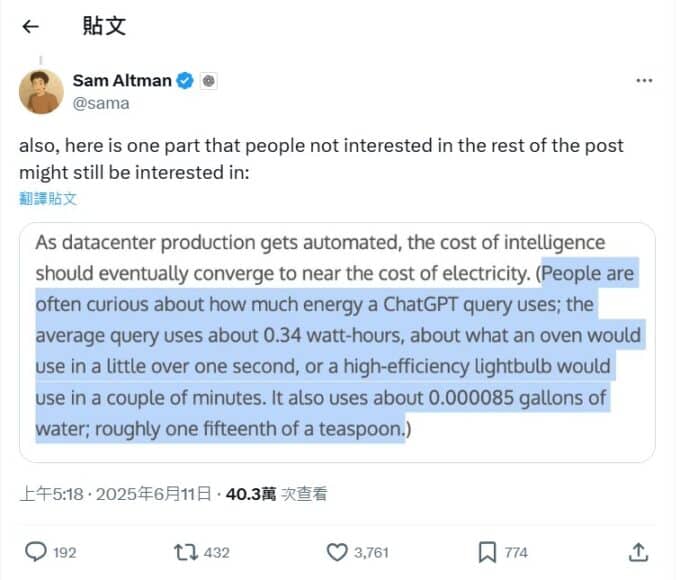
Task: Open the share post icon
Action: pos(638,551)
